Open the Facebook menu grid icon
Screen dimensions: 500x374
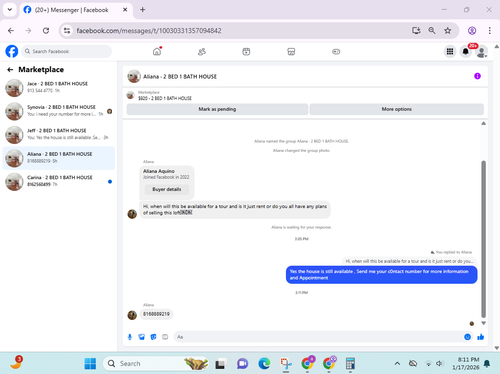[450, 51]
